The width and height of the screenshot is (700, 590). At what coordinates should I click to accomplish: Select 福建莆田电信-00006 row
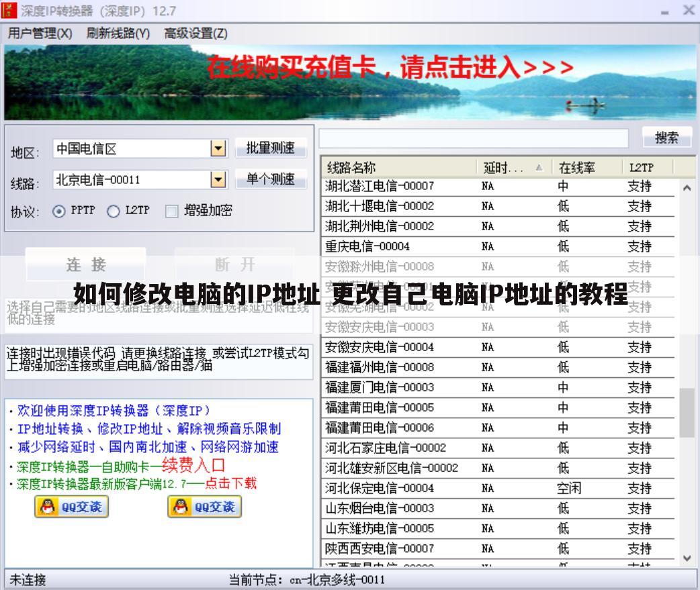pyautogui.click(x=498, y=428)
